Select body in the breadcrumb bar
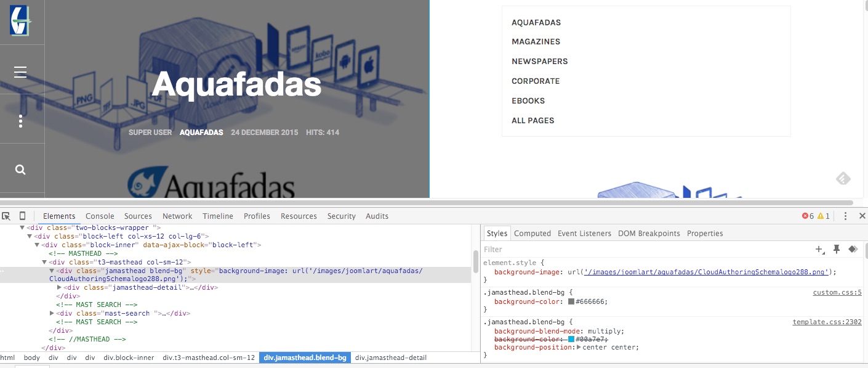This screenshot has height=368, width=868. click(32, 358)
